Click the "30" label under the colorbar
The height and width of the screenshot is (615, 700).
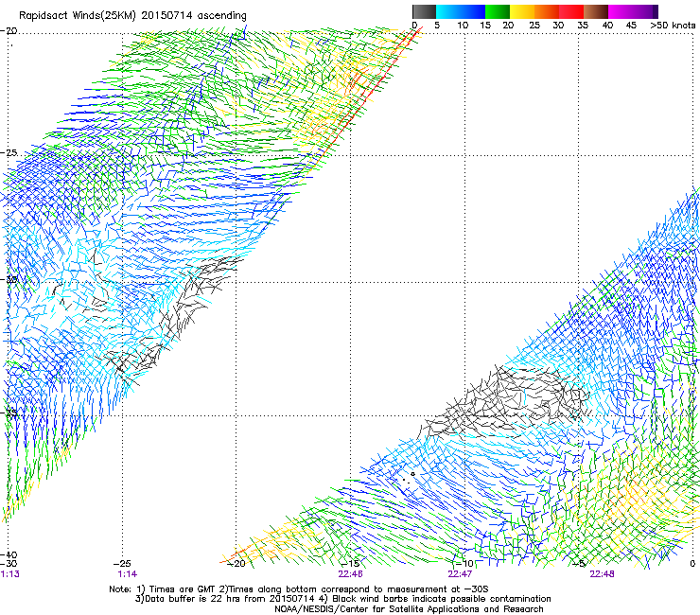(x=558, y=26)
